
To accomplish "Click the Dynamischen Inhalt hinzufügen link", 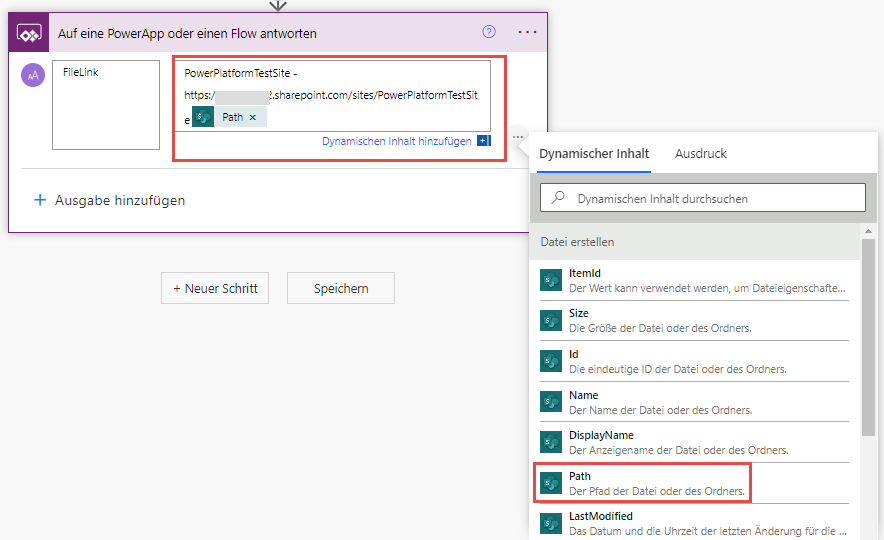I will [x=396, y=142].
